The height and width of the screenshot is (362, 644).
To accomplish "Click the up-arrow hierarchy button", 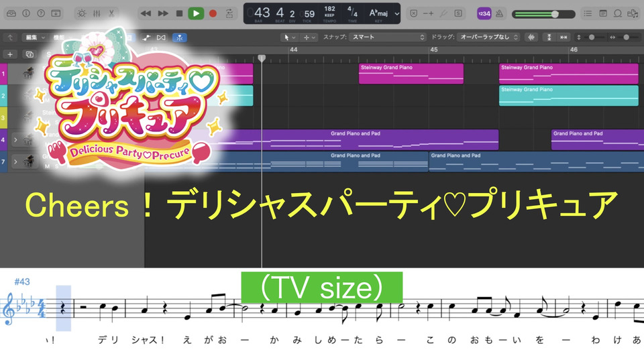I will pyautogui.click(x=10, y=38).
